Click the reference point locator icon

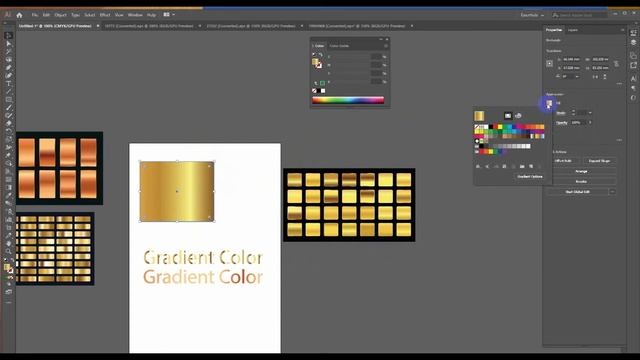point(550,64)
